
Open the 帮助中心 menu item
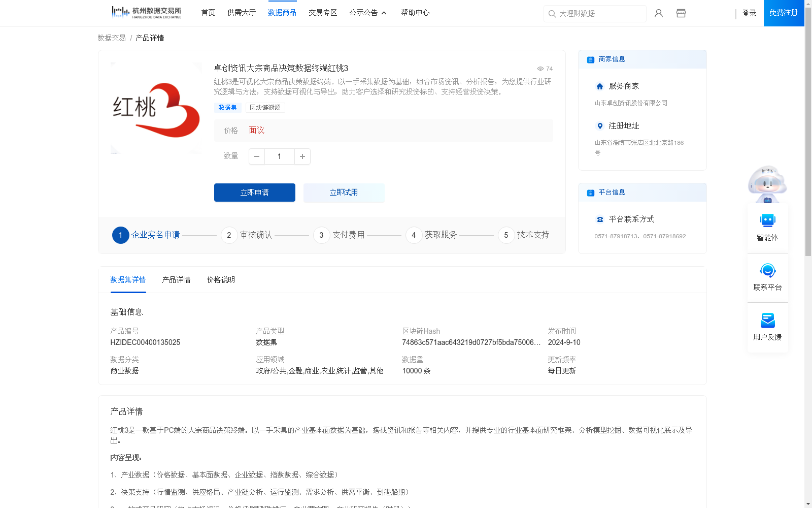pyautogui.click(x=415, y=13)
